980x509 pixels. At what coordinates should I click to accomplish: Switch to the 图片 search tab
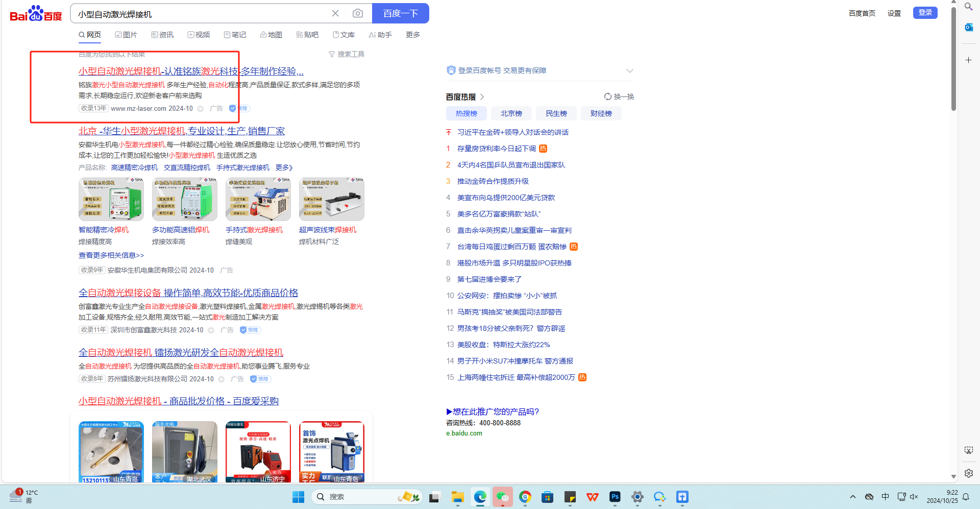pyautogui.click(x=126, y=35)
